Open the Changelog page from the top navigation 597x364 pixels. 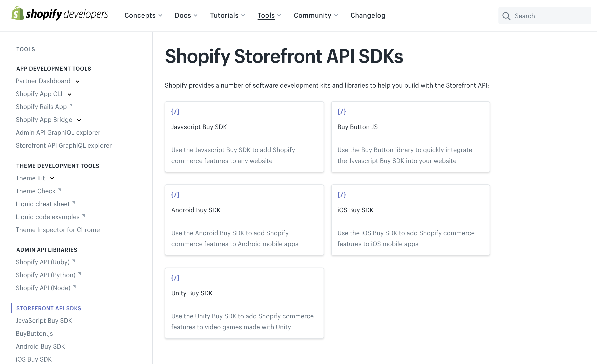point(368,16)
